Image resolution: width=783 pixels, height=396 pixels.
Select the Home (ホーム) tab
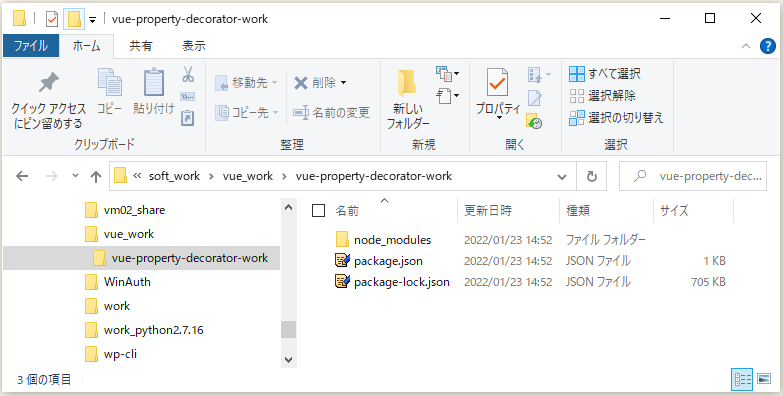(86, 46)
